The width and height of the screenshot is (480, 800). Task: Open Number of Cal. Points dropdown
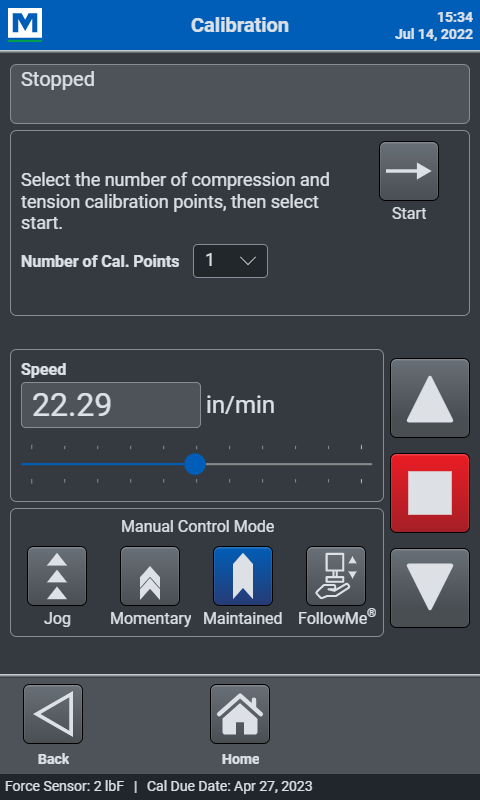230,261
